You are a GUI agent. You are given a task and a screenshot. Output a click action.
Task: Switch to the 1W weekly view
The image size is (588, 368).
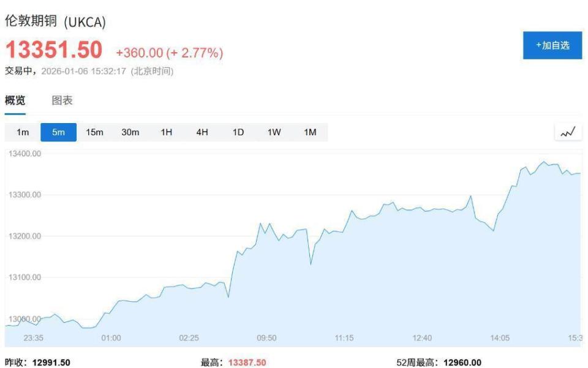[273, 132]
